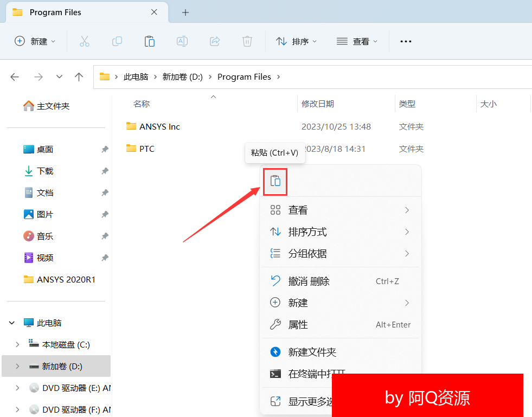Go up one folder level arrow

tap(79, 77)
